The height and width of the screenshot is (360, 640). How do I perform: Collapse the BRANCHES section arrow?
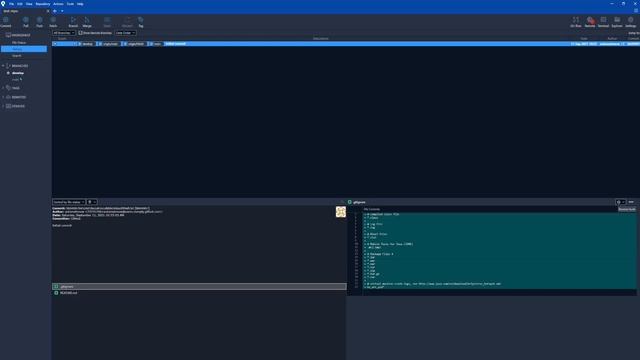click(x=3, y=66)
